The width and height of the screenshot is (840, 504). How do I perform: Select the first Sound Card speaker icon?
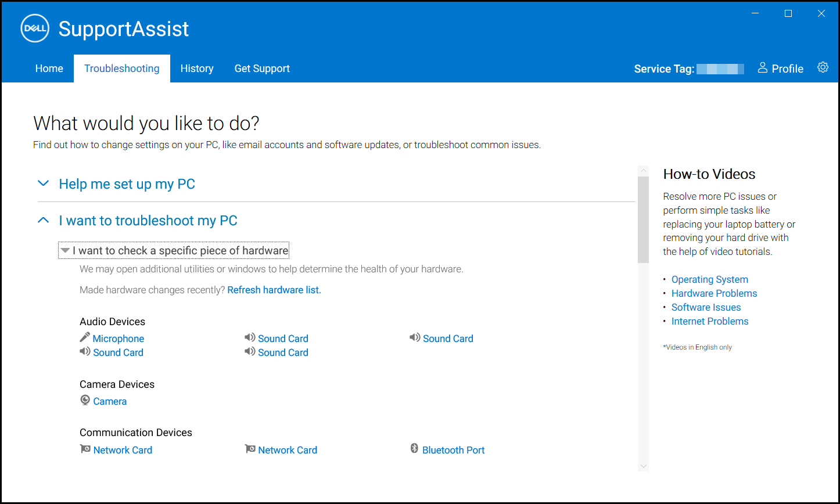click(x=84, y=352)
